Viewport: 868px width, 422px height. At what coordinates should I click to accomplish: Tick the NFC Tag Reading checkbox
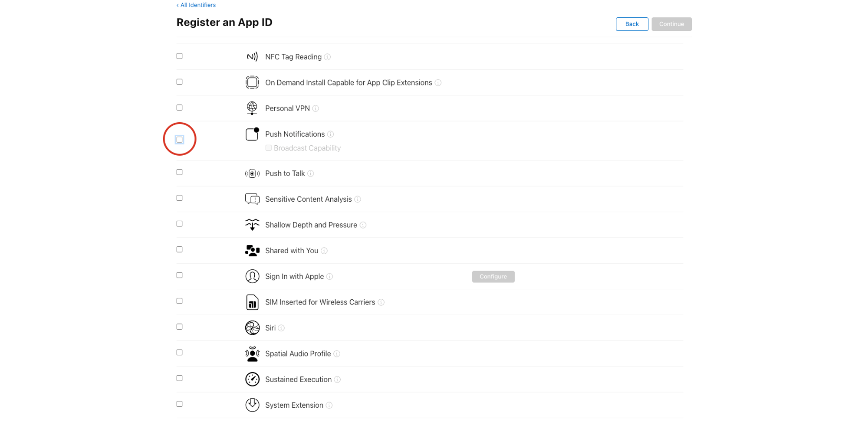(179, 56)
